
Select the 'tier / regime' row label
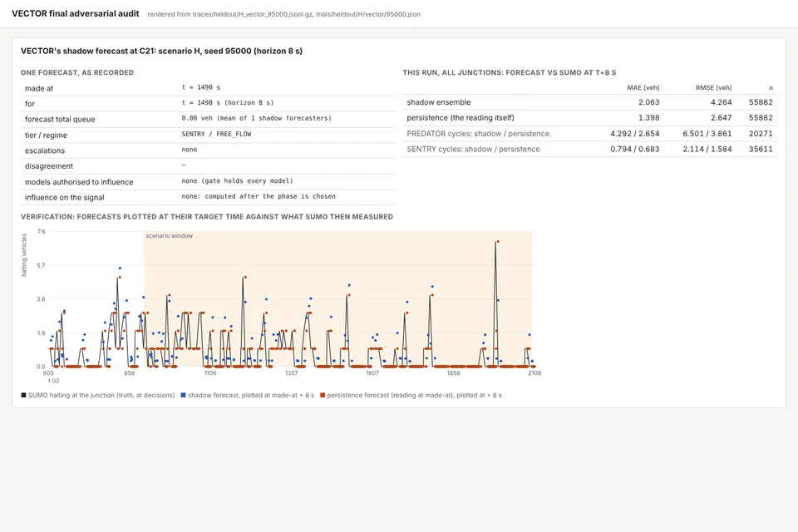(47, 135)
